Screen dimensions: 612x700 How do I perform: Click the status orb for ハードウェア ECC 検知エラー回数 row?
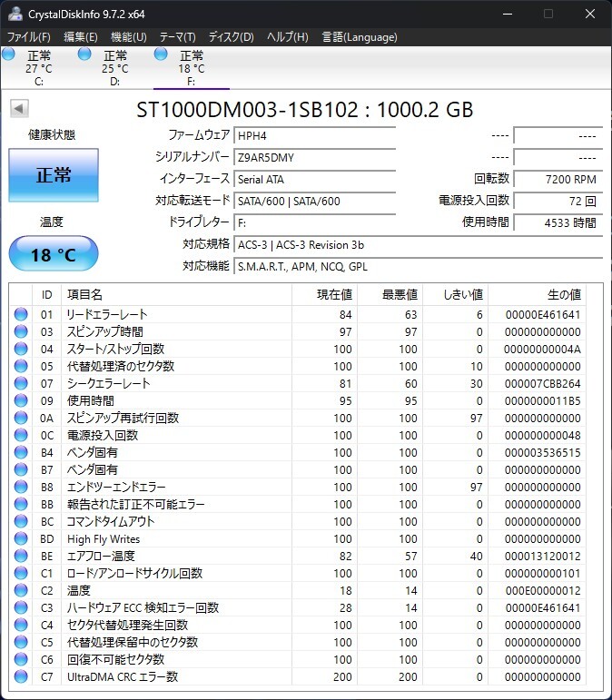pos(21,607)
